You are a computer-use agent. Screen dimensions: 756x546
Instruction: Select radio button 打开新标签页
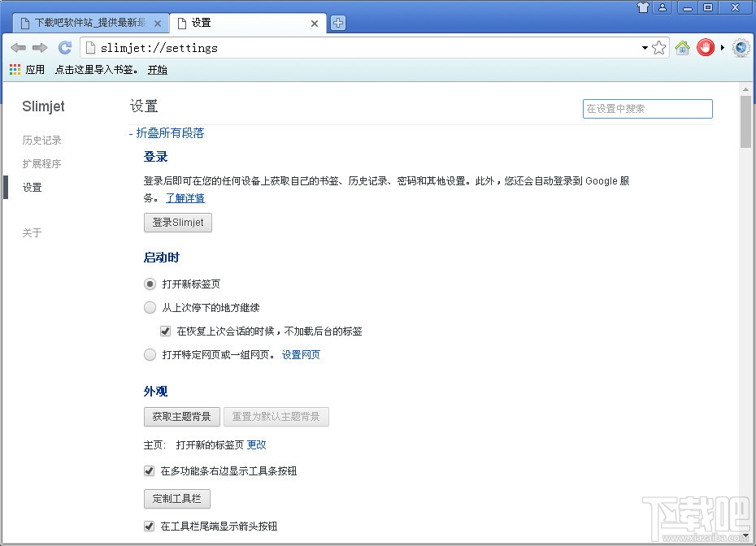[150, 284]
